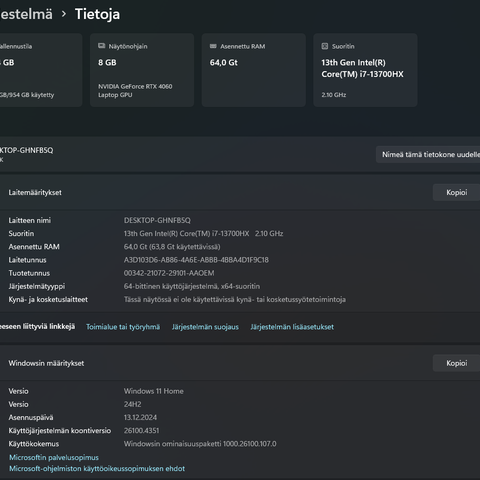Open Microsoft-ohjelmiston käyttöoikeussopimuksen ehdot link
The width and height of the screenshot is (480, 480).
[x=97, y=469]
